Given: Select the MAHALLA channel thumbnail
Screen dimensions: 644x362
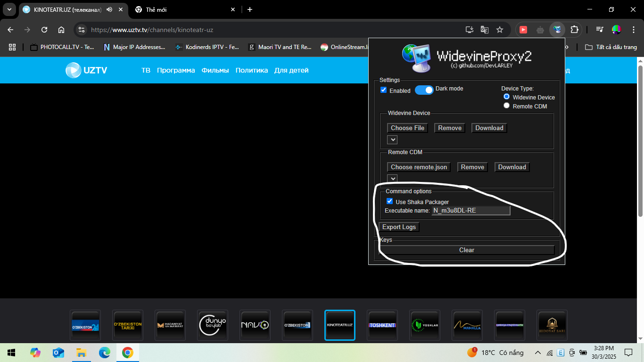Looking at the screenshot, I should 467,325.
